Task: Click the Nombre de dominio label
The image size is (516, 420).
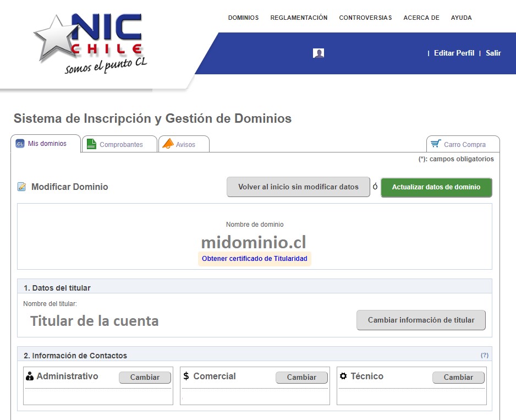Action: [255, 225]
